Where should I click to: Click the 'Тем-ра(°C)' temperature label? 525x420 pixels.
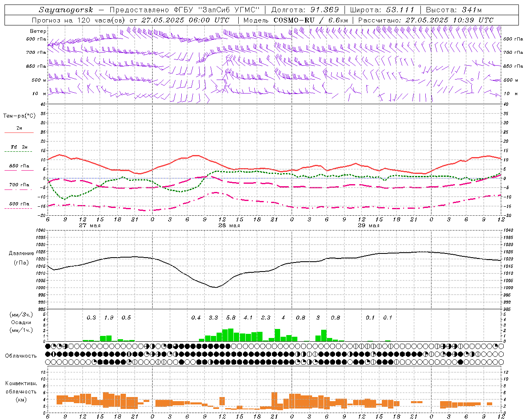tap(19, 116)
